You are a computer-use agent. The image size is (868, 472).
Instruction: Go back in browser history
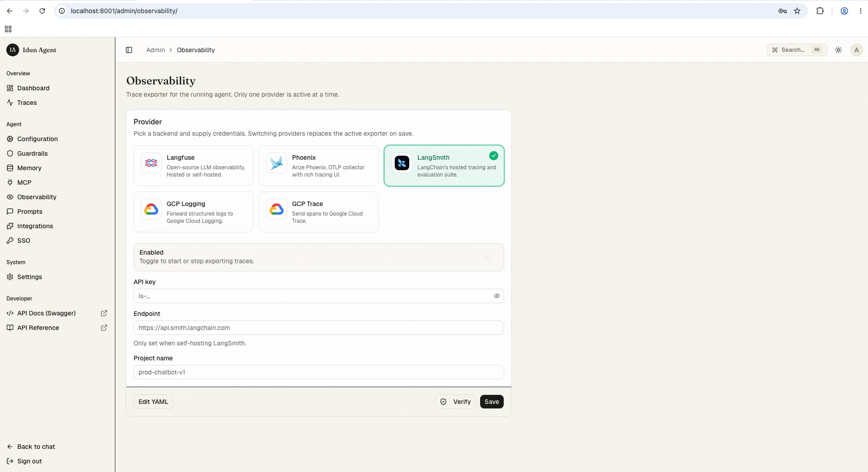click(10, 11)
